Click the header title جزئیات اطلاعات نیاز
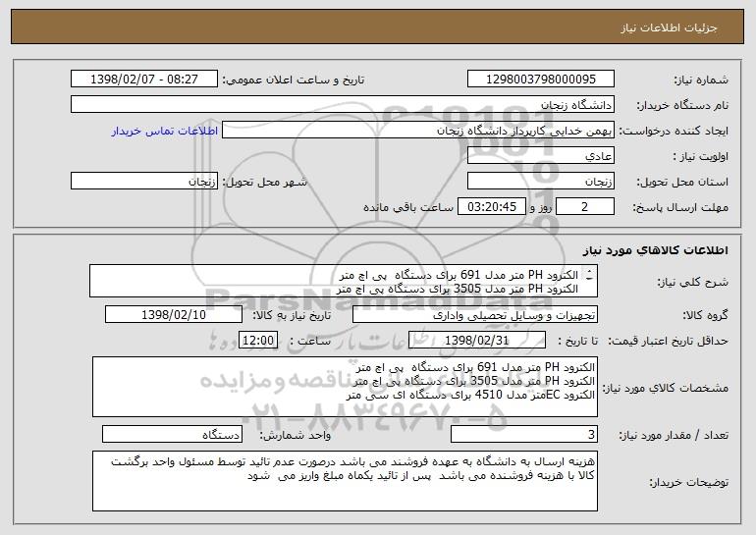Viewport: 756px width, 535px height. [669, 27]
